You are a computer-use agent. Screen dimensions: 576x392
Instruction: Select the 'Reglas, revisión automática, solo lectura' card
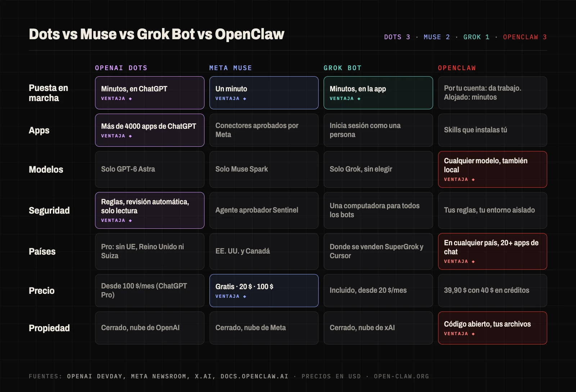[150, 210]
